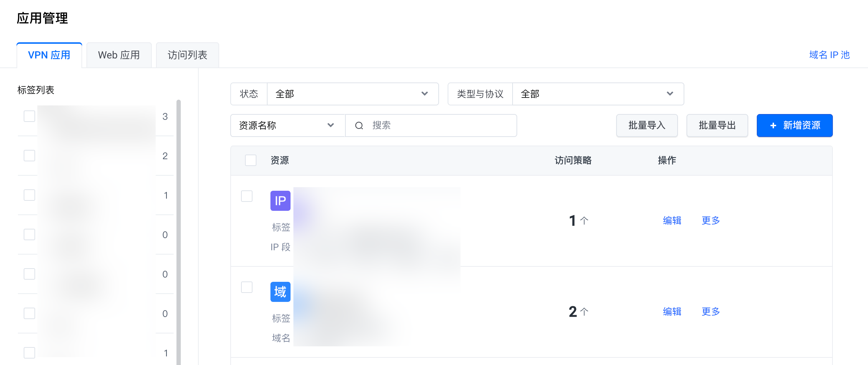Expand the 类型与协议 dropdown

point(598,94)
